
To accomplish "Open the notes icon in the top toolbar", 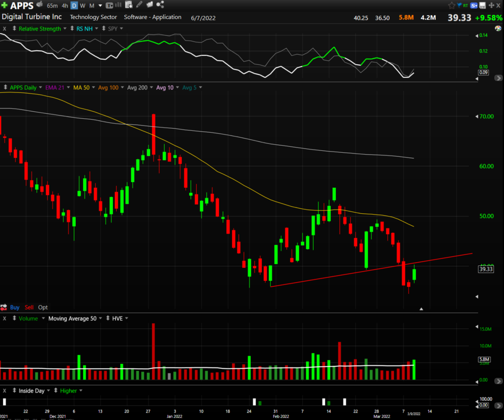I will click(x=149, y=5).
